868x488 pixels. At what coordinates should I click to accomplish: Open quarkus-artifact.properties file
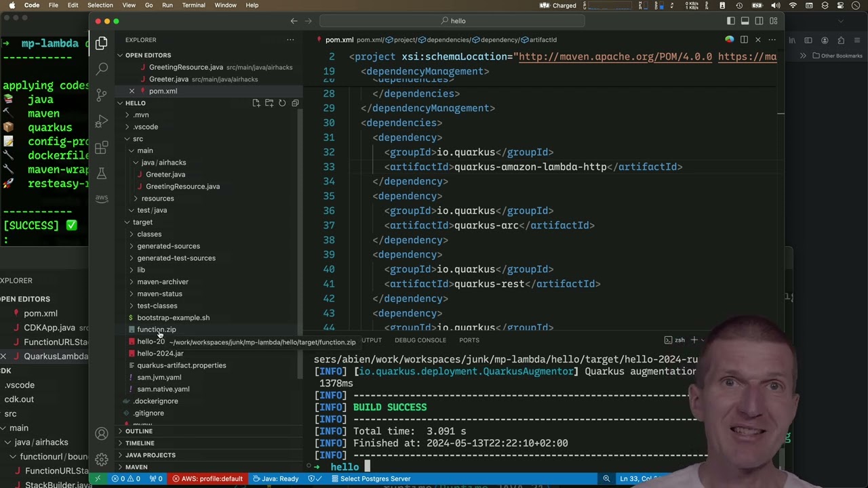point(181,365)
